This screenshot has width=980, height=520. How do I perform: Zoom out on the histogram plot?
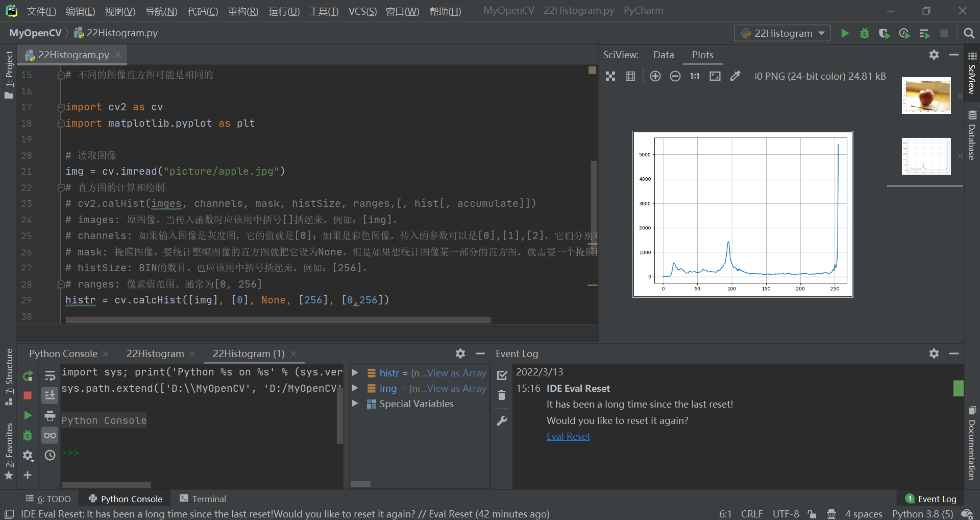pos(675,76)
